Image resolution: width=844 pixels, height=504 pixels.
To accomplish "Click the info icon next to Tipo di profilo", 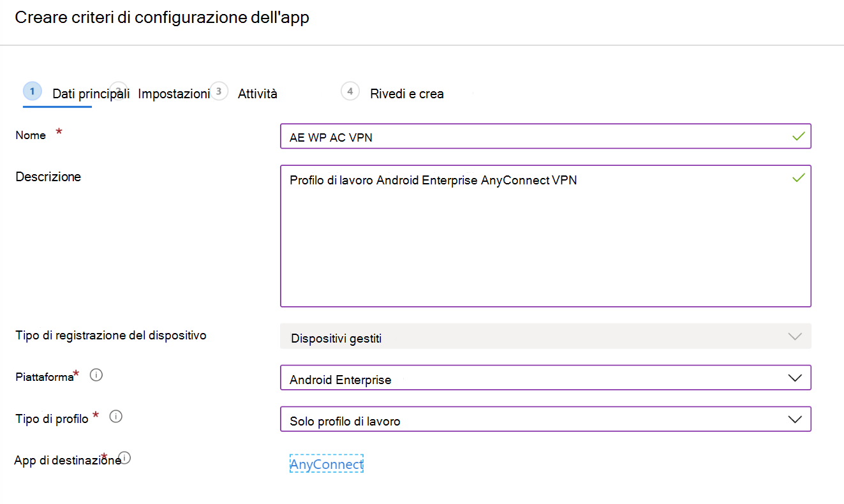I will pos(115,417).
